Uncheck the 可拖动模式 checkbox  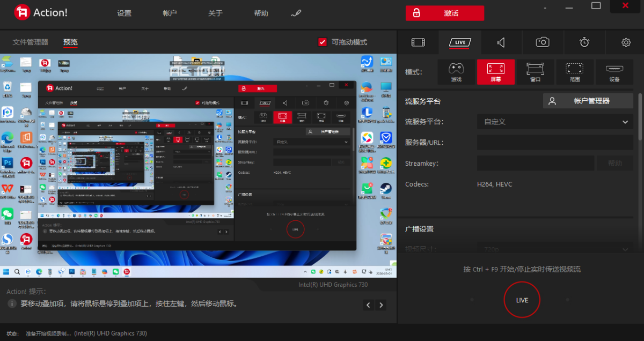point(323,42)
